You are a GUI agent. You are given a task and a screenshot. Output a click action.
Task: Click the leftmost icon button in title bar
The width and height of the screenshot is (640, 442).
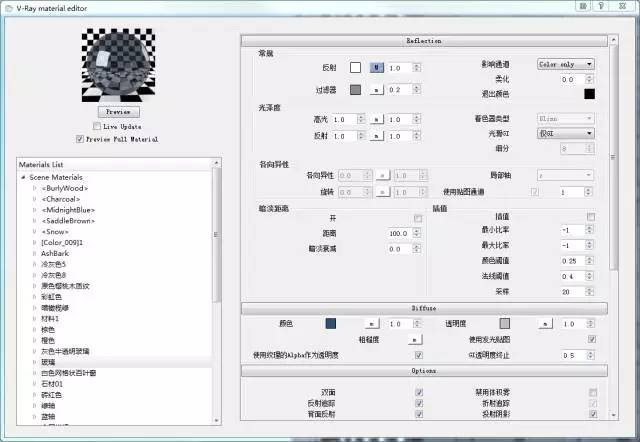[x=583, y=6]
